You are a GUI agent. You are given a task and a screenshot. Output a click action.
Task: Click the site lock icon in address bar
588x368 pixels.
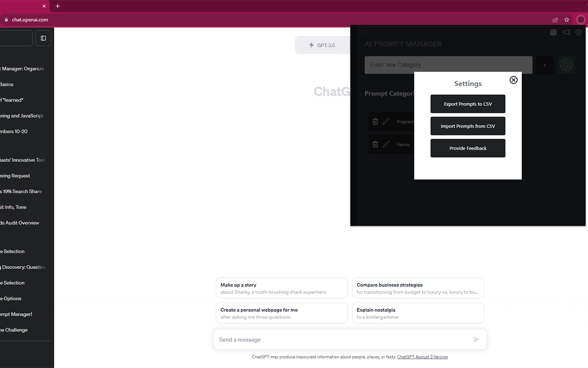[x=6, y=20]
